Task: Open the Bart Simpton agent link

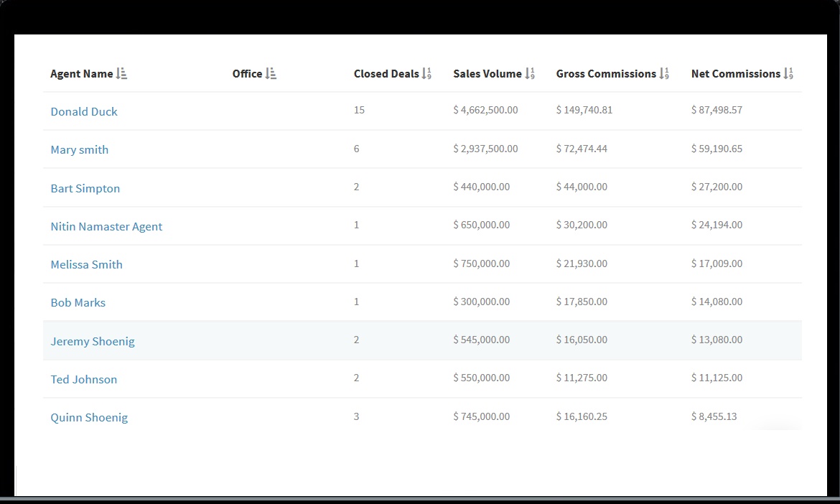Action: [x=85, y=188]
